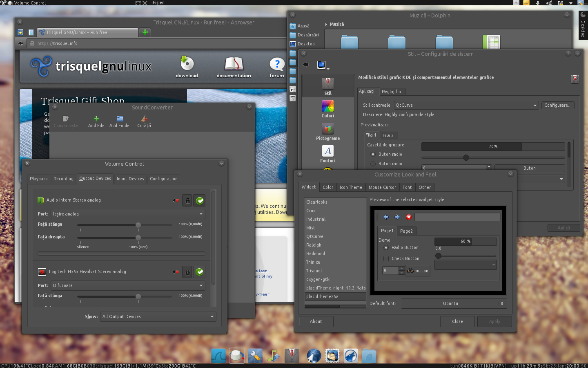Set Audio intern Stereo analog as fallback
The width and height of the screenshot is (588, 368).
point(200,200)
